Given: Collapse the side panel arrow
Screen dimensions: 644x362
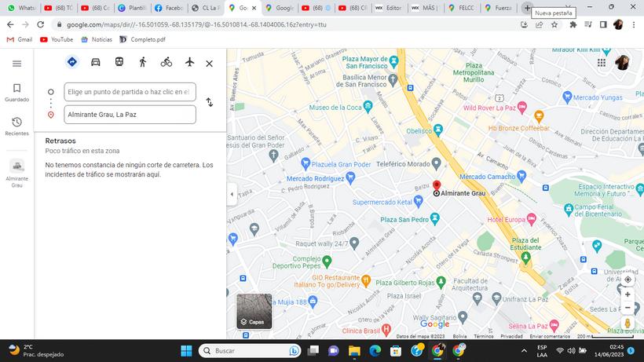Looking at the screenshot, I should (x=232, y=194).
